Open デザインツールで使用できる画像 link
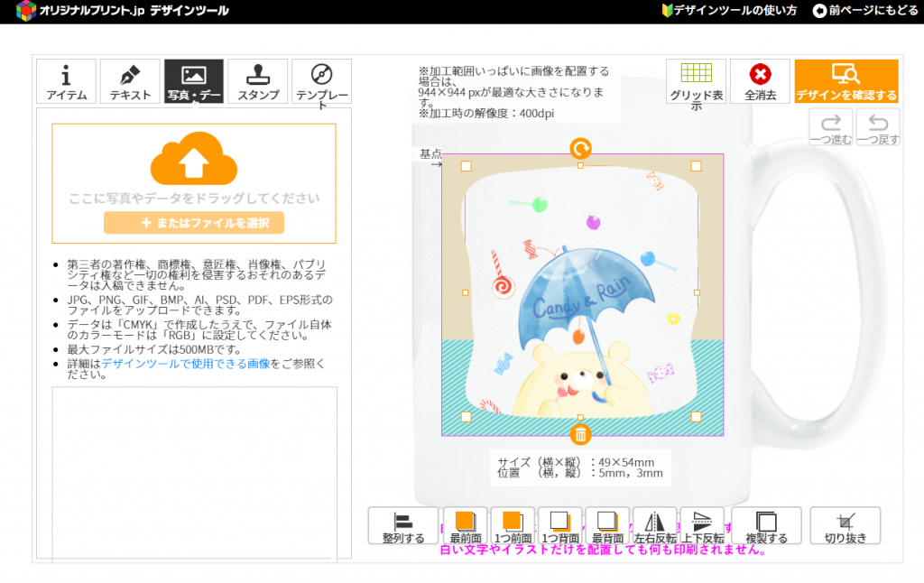 (x=186, y=364)
